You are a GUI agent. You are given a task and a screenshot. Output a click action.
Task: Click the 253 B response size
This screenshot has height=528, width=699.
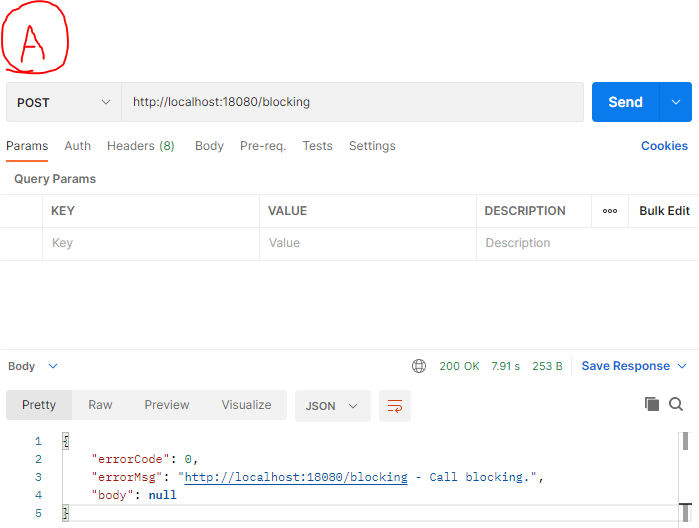(x=547, y=366)
